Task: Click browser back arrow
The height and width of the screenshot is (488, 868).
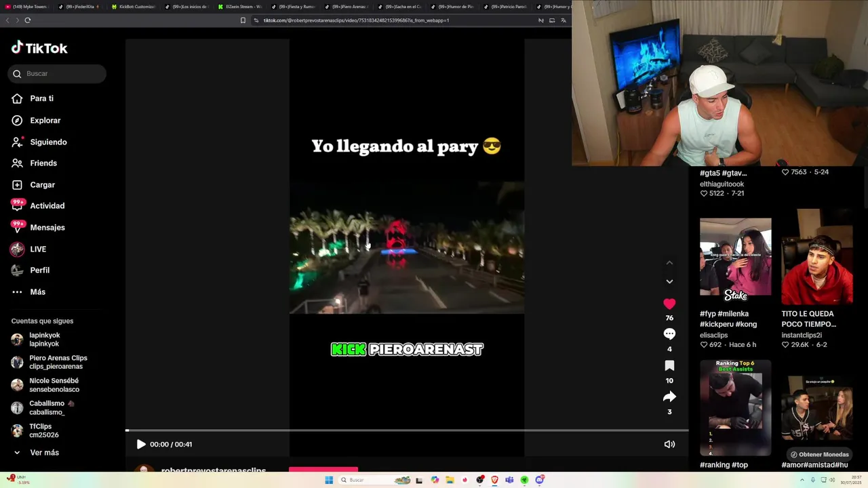Action: (7, 20)
